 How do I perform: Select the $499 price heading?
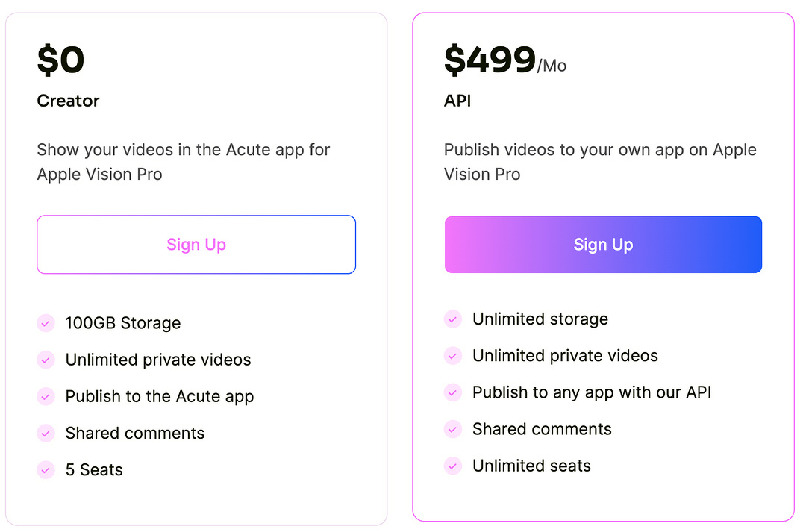tap(490, 60)
